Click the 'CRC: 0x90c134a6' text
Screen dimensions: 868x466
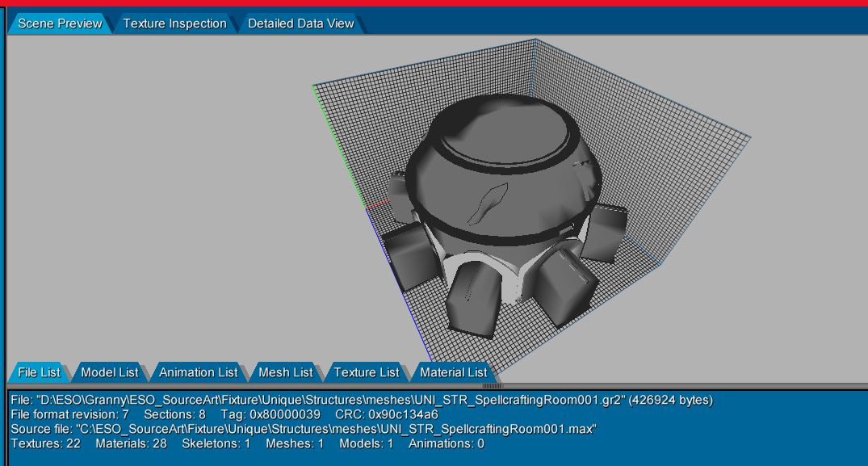click(387, 414)
